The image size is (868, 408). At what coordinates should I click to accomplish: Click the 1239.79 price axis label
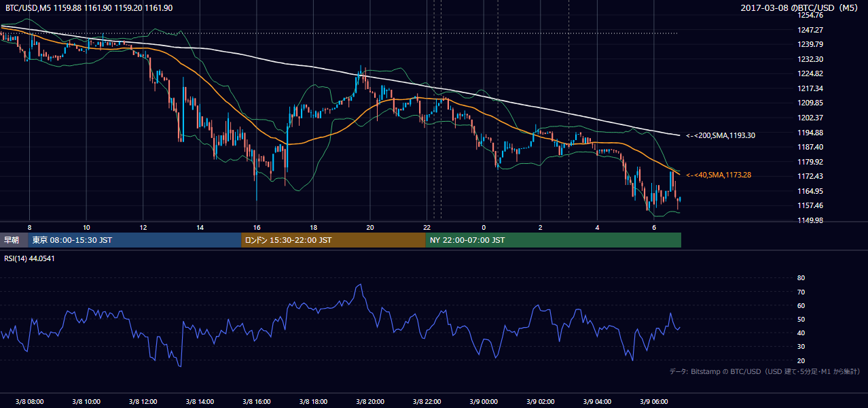810,45
